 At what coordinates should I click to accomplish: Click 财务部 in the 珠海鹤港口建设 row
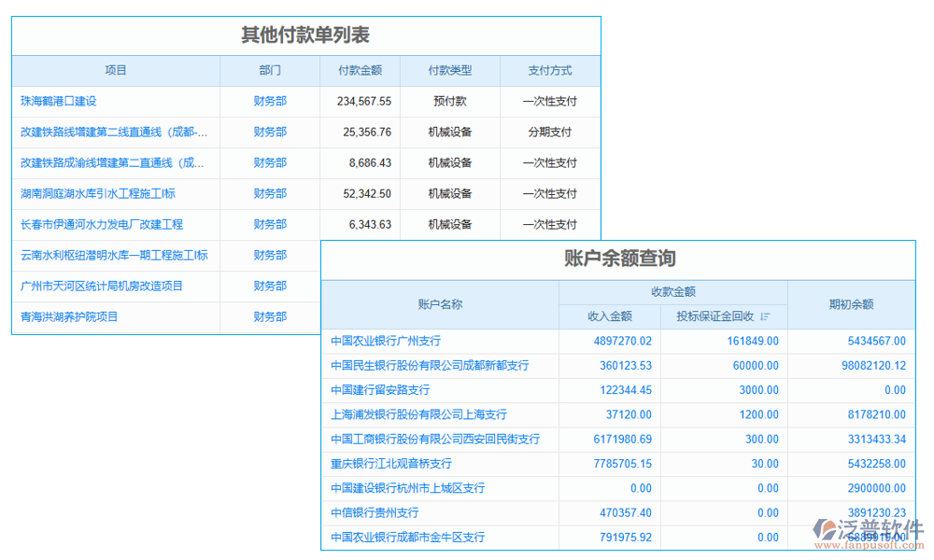(268, 101)
